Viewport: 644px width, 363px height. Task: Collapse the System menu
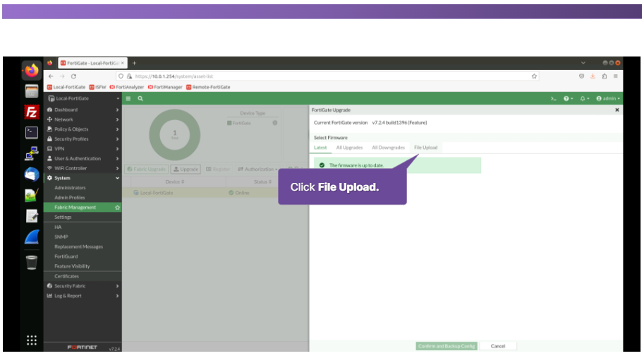(x=83, y=178)
